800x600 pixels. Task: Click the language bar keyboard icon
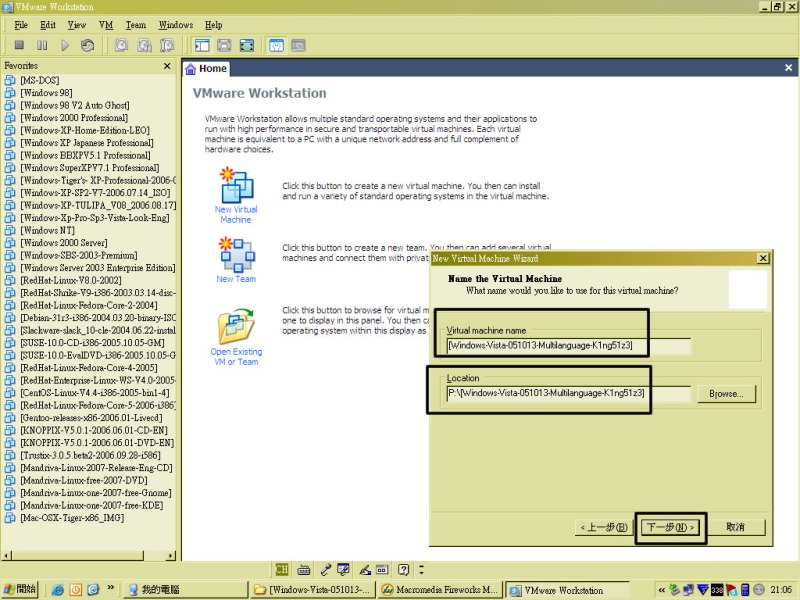pos(304,569)
